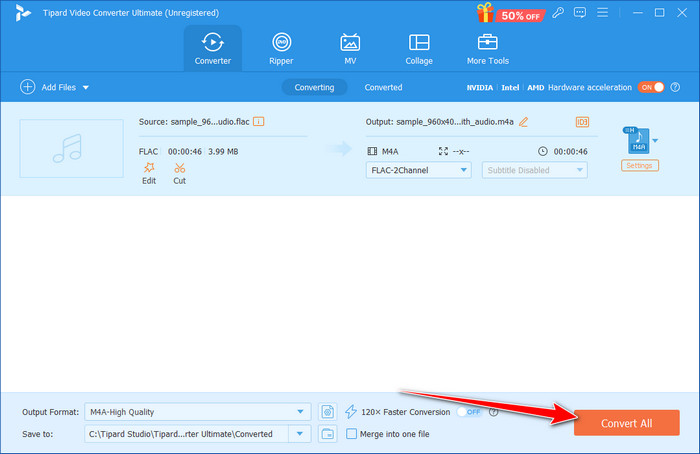Click the output duration clock icon
Viewport: 700px width, 454px height.
point(542,151)
